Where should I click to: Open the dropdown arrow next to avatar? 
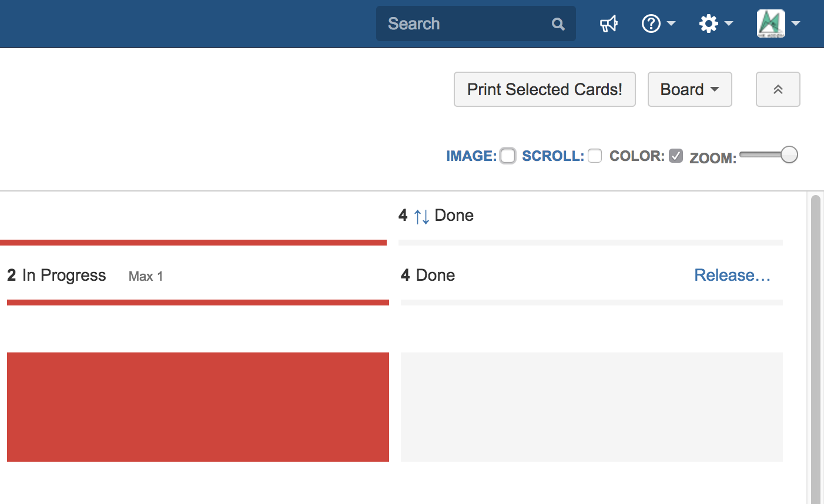[796, 24]
